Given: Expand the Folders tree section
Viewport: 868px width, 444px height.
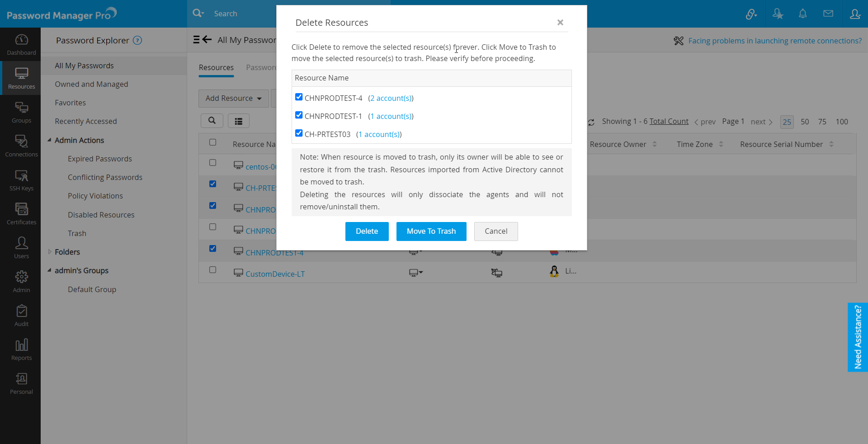Looking at the screenshot, I should [49, 252].
